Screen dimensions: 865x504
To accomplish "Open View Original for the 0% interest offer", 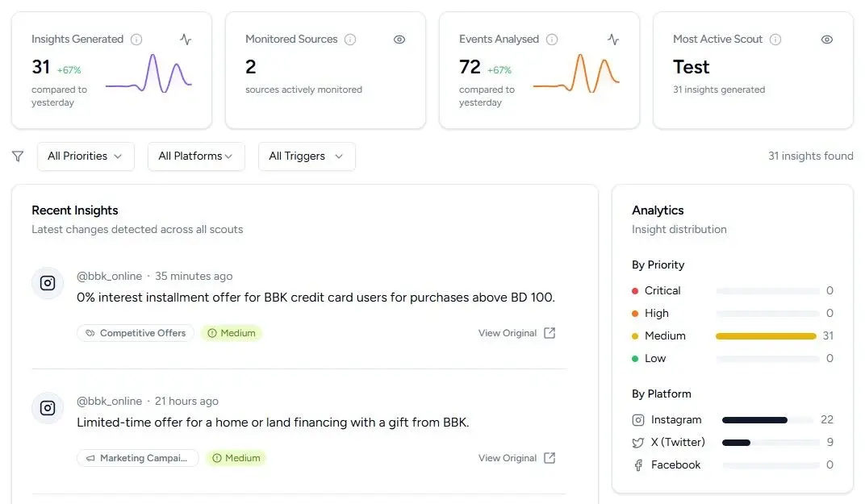I will click(x=516, y=333).
